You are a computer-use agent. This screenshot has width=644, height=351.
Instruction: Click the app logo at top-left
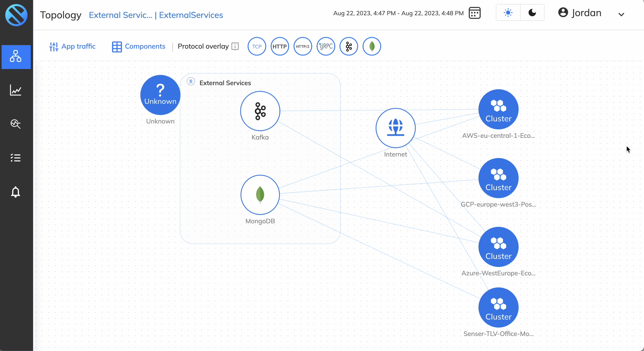coord(16,15)
